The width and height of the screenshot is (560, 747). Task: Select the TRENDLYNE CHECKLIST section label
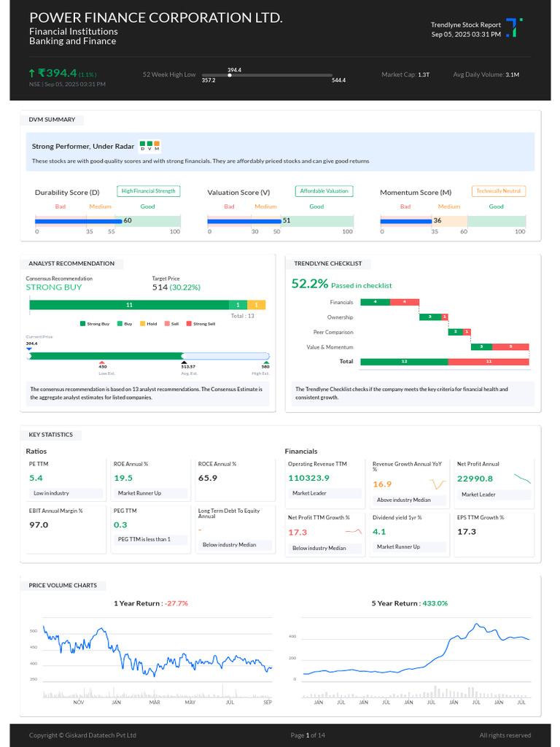(x=328, y=263)
